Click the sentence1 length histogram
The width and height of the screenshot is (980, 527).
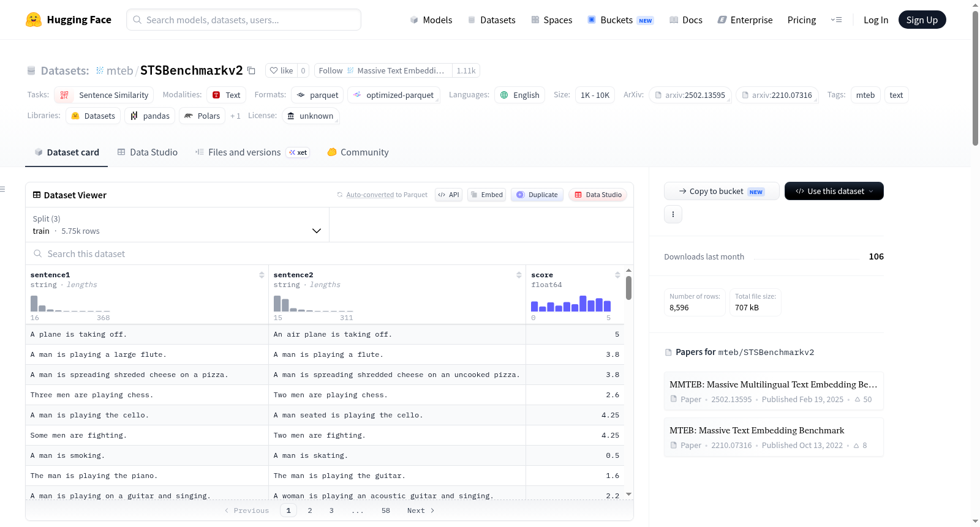[70, 304]
